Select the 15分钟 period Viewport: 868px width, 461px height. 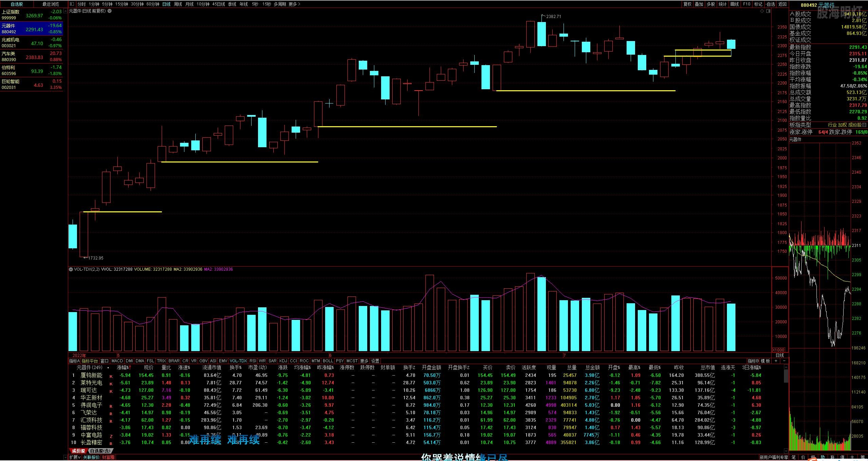[122, 4]
